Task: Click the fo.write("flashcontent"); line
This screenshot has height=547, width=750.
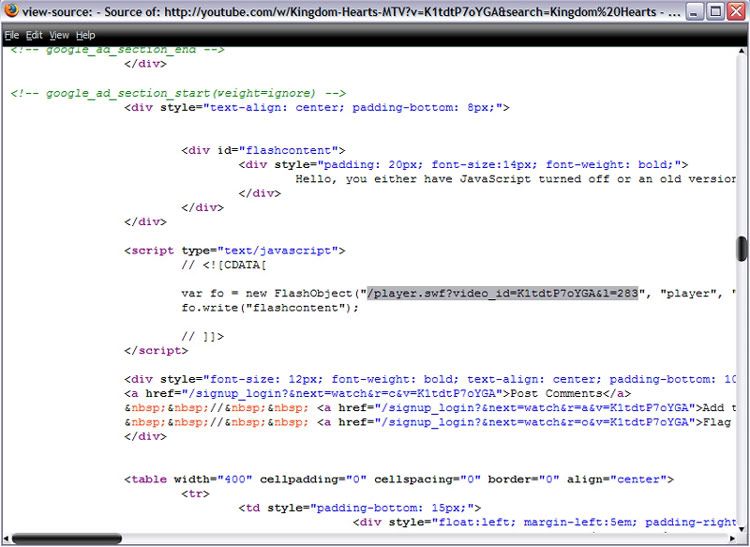Action: 270,308
